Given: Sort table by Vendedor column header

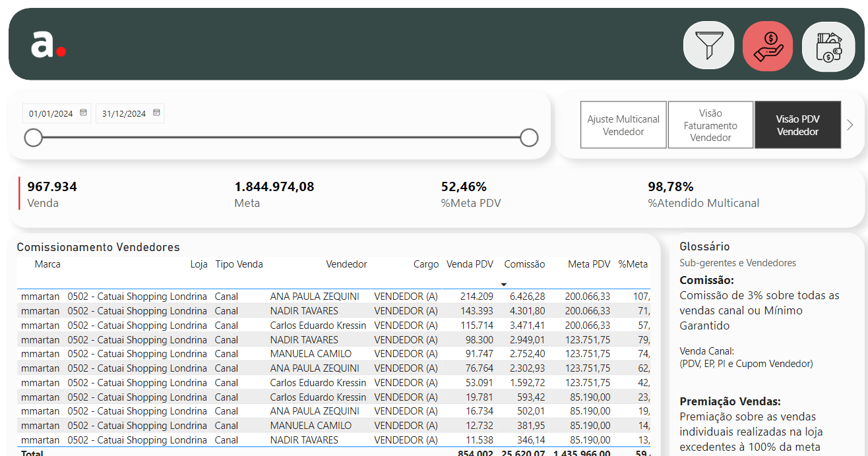Looking at the screenshot, I should [346, 264].
